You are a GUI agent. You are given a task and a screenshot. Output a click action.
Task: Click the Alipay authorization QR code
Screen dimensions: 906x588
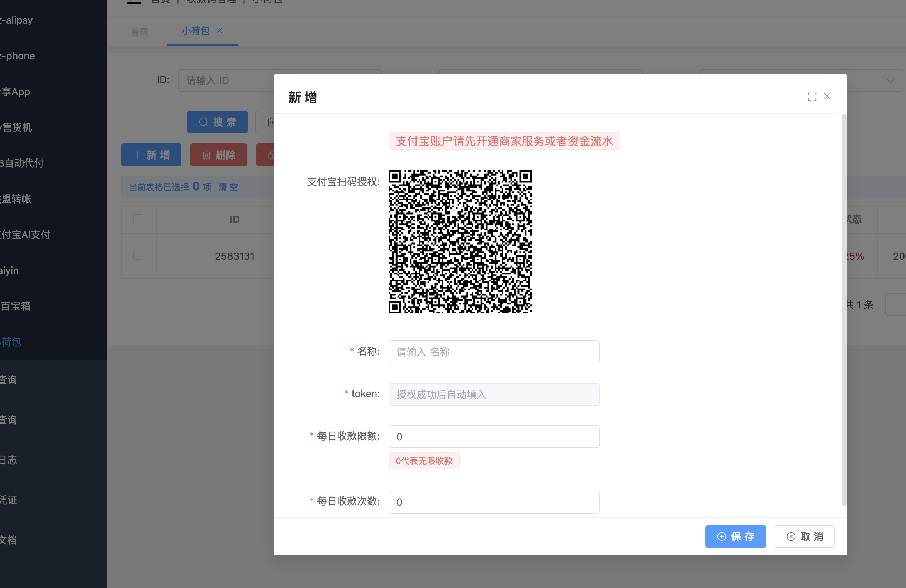tap(460, 242)
